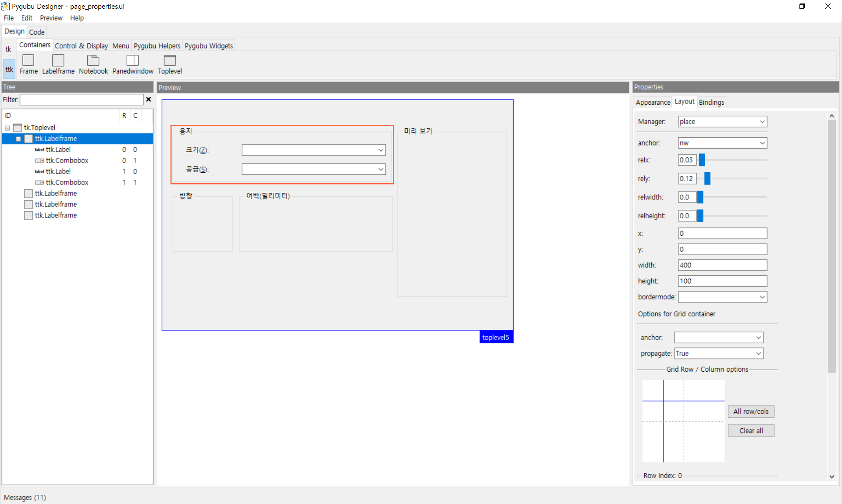This screenshot has height=504, width=842.
Task: Open the Manager dropdown
Action: [x=762, y=122]
